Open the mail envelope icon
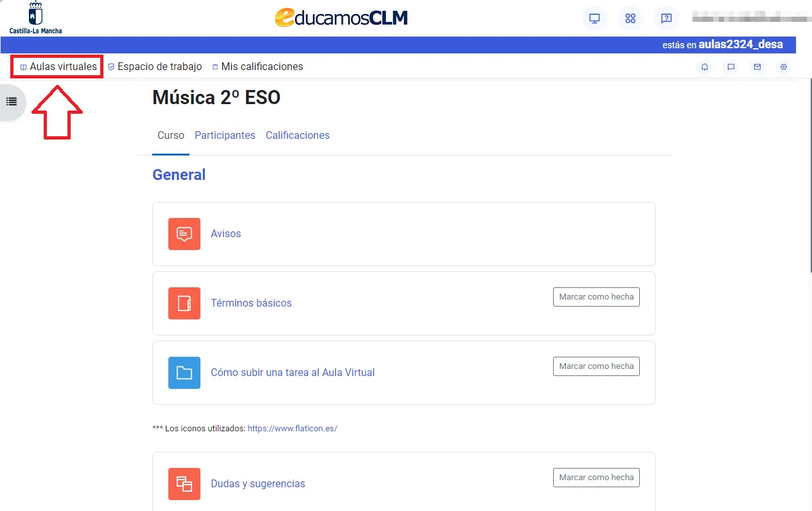Image resolution: width=812 pixels, height=511 pixels. click(x=757, y=66)
